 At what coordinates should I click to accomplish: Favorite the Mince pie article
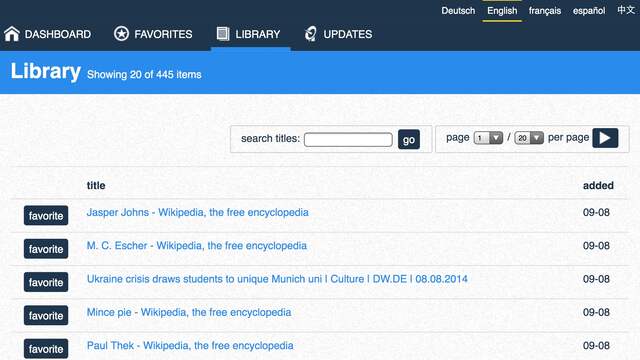pos(46,316)
